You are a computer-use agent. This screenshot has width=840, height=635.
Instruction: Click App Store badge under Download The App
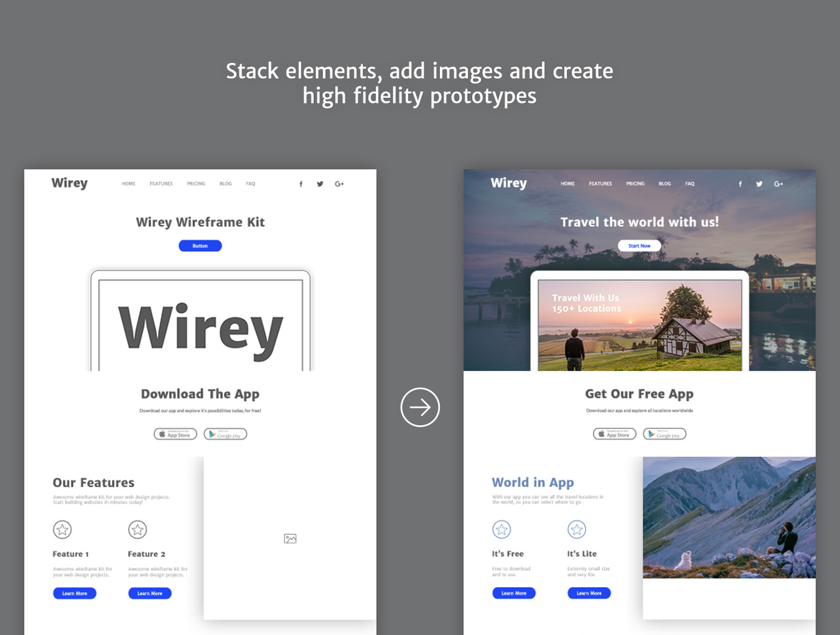click(x=175, y=434)
